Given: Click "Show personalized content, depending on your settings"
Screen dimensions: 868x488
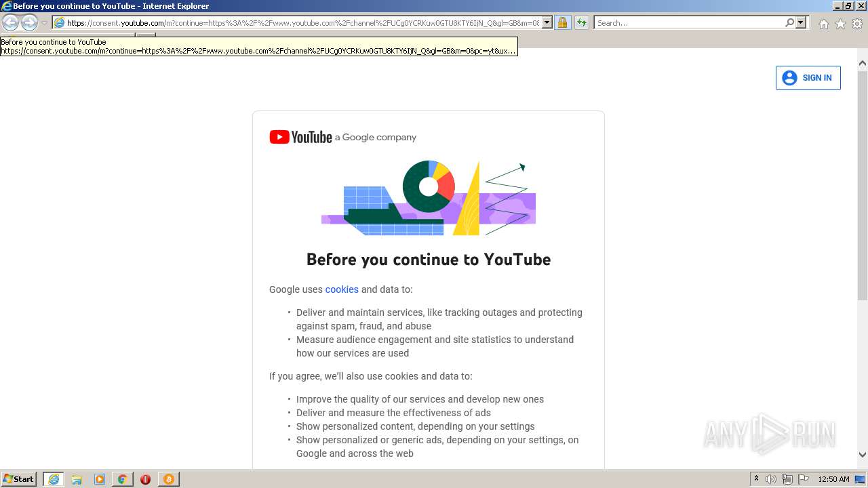Looking at the screenshot, I should [415, 426].
